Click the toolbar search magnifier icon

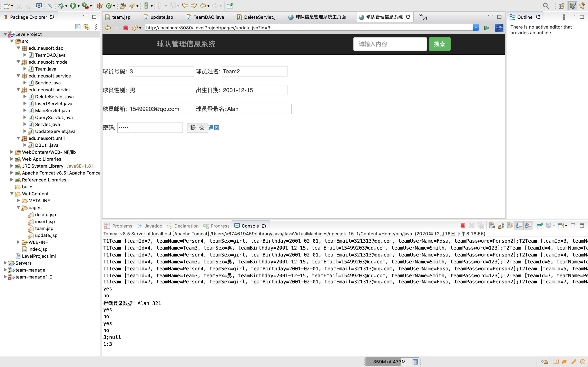tap(546, 6)
